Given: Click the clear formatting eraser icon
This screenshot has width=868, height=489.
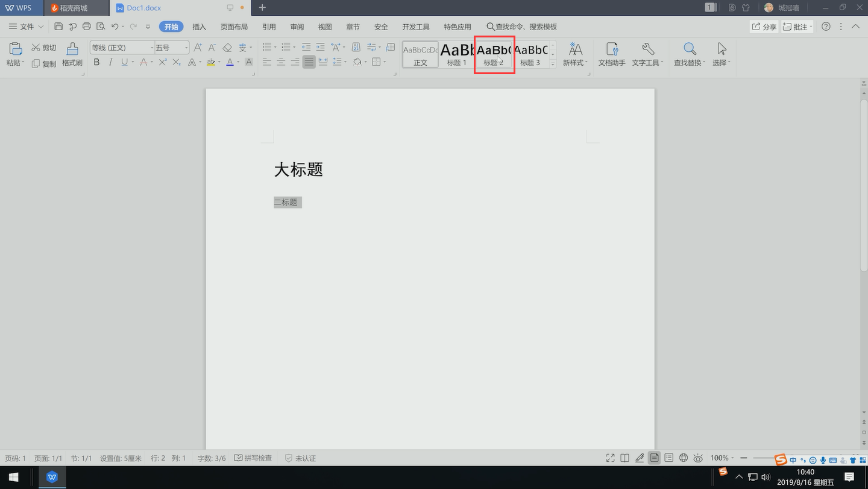Looking at the screenshot, I should coord(227,47).
